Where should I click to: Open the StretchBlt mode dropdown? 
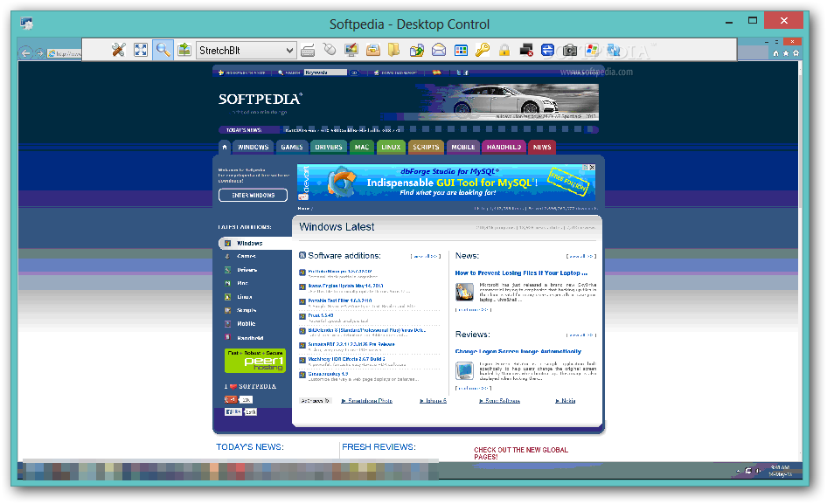tap(246, 51)
